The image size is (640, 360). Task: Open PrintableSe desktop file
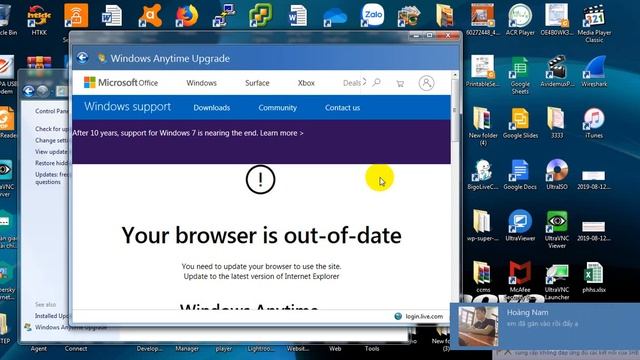pos(483,71)
